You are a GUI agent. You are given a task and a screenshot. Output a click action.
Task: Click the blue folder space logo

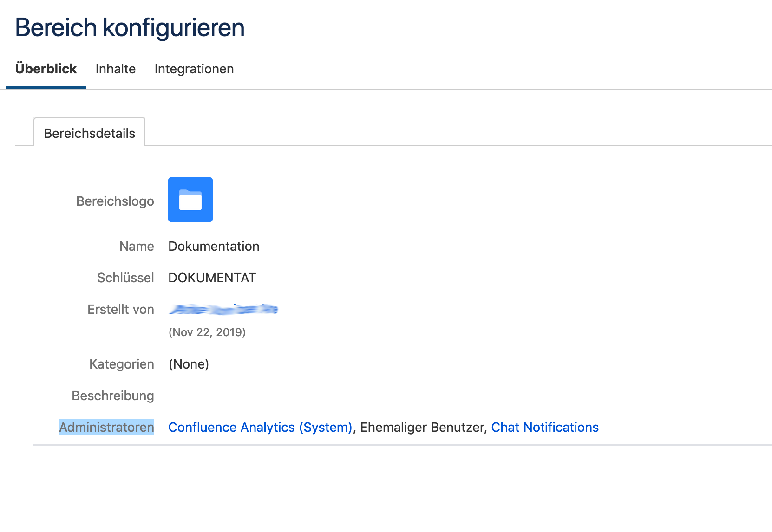tap(190, 200)
